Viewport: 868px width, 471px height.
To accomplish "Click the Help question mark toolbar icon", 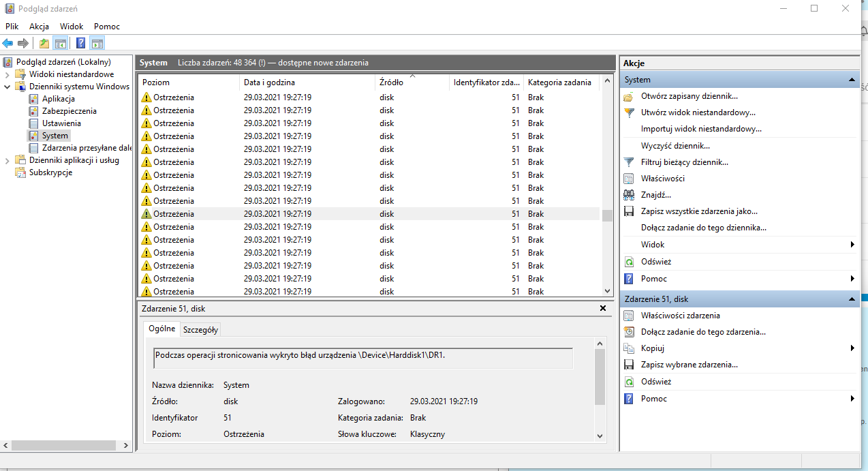I will click(x=80, y=44).
